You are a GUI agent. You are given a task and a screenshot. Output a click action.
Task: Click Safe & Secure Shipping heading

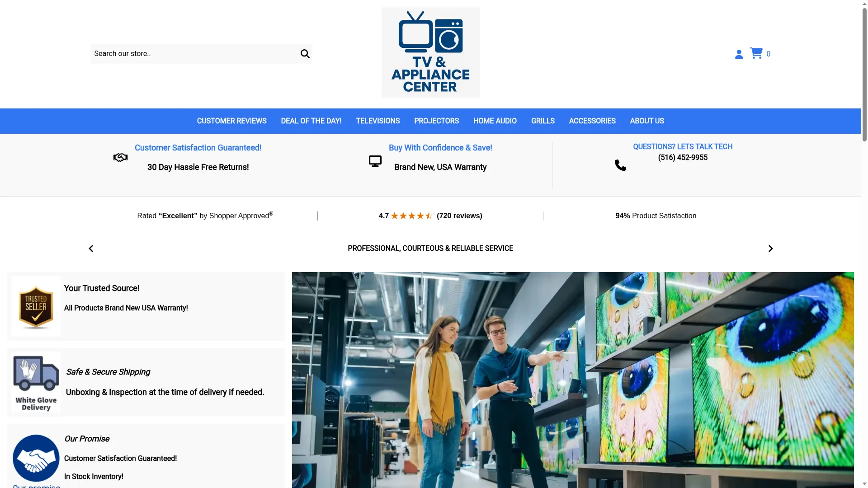[x=108, y=372]
